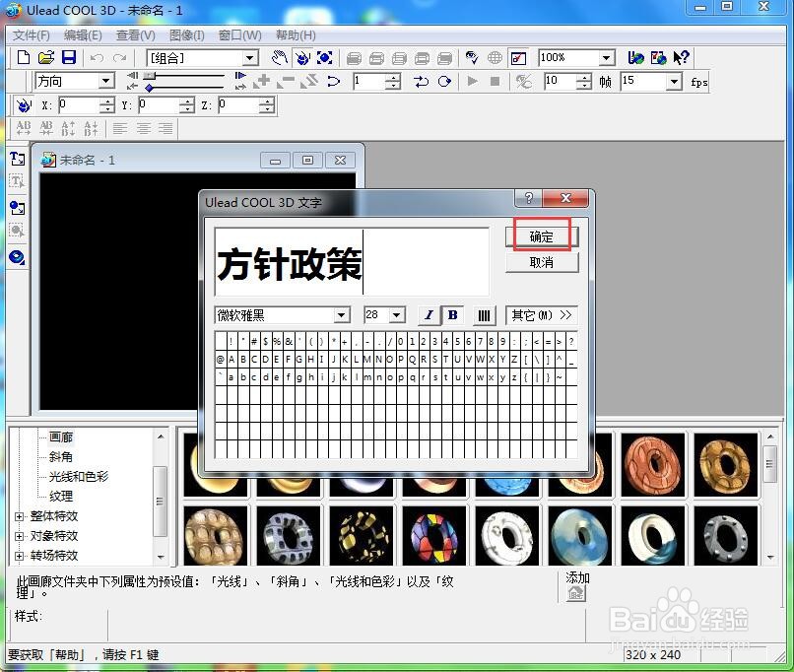Click the globe icon in top toolbar
The image size is (794, 672).
(495, 58)
